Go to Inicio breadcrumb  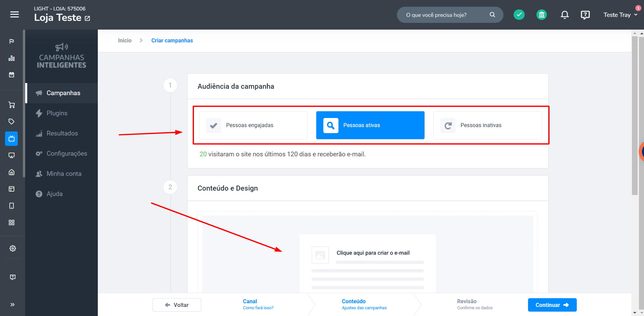[x=125, y=40]
